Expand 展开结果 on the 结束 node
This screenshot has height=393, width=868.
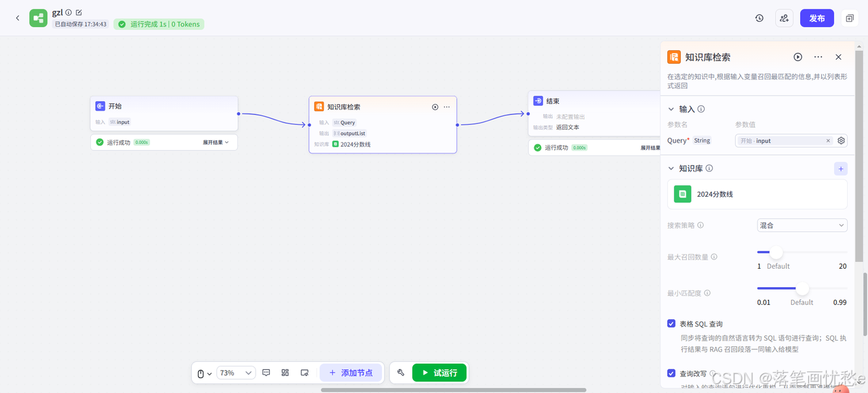click(x=651, y=147)
